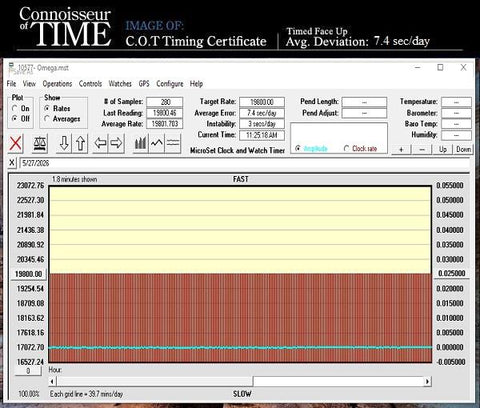The width and height of the screenshot is (480, 408).
Task: Click the plus (+) button
Action: pyautogui.click(x=401, y=149)
